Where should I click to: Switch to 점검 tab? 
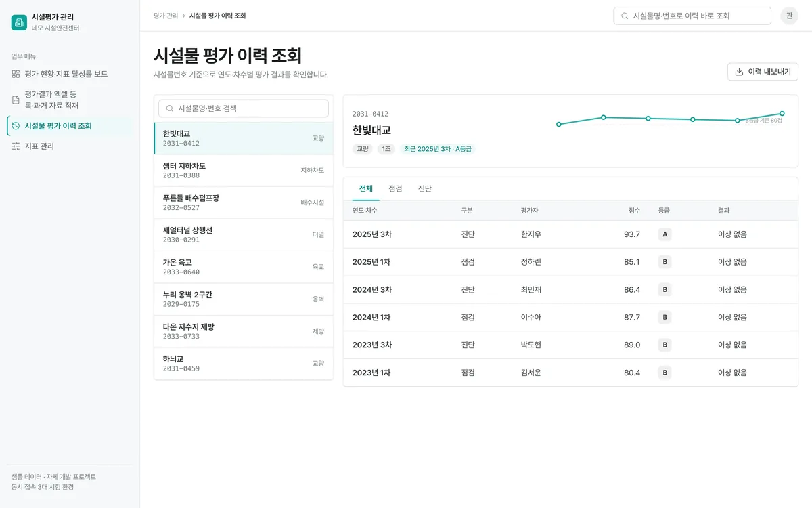point(395,189)
